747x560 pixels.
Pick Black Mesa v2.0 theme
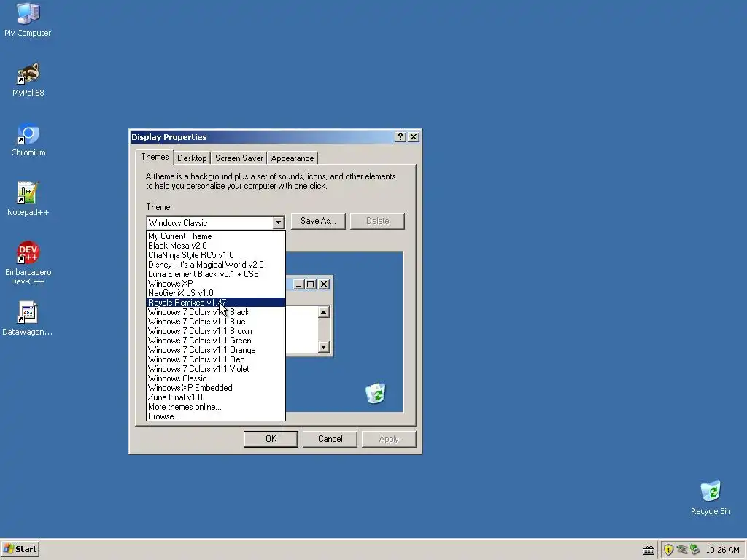tap(216, 246)
